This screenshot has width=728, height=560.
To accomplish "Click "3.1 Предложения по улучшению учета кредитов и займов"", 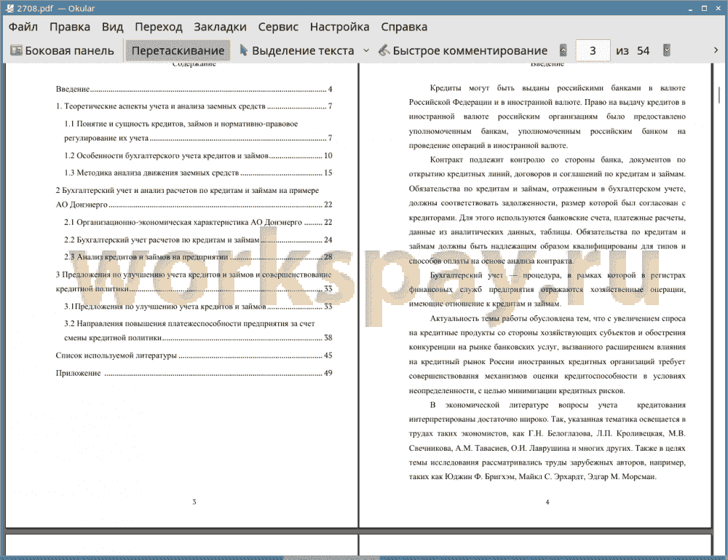I will (198, 307).
